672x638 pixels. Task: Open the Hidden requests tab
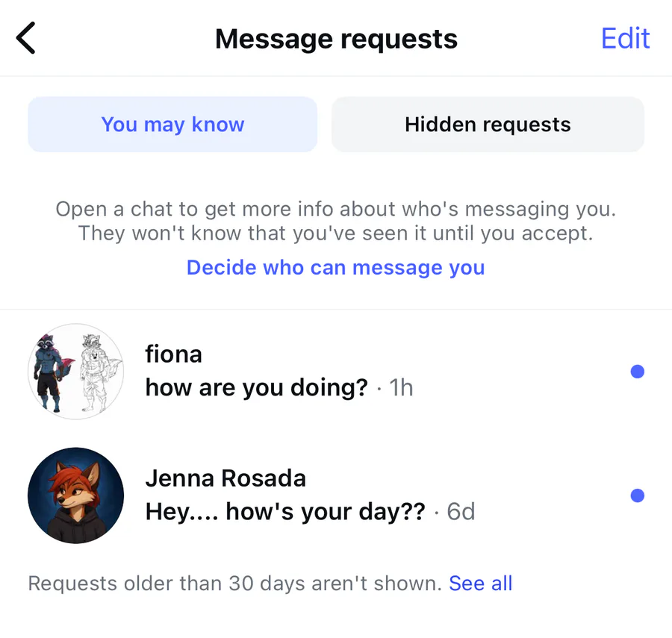point(488,125)
